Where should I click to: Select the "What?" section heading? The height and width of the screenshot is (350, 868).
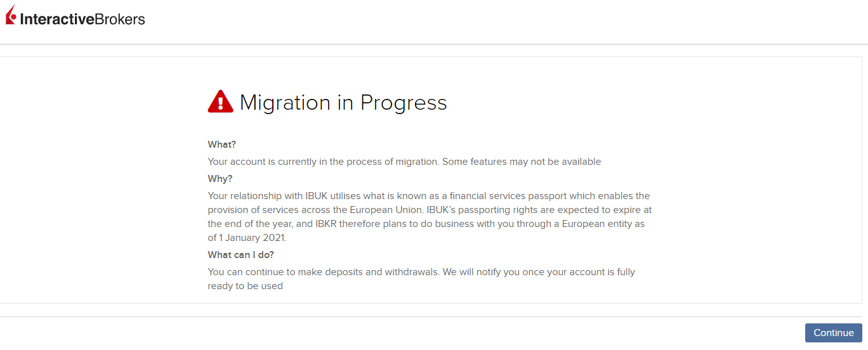coord(221,145)
